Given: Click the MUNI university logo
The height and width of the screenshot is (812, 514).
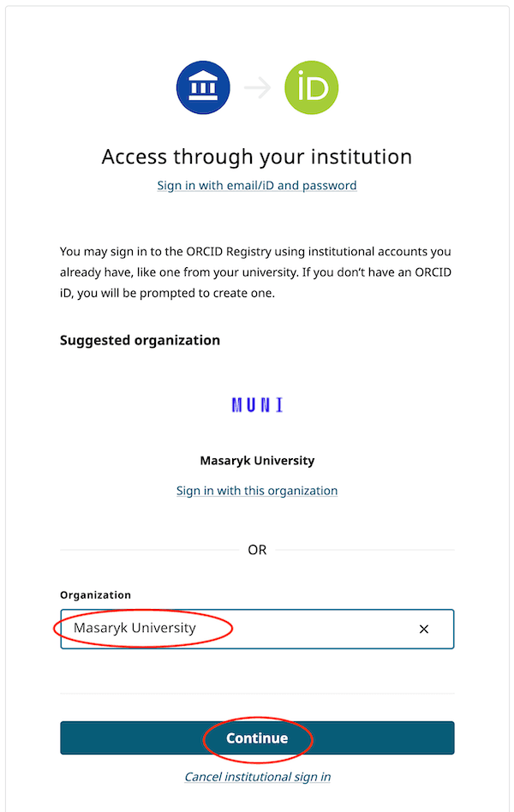Looking at the screenshot, I should click(x=257, y=404).
